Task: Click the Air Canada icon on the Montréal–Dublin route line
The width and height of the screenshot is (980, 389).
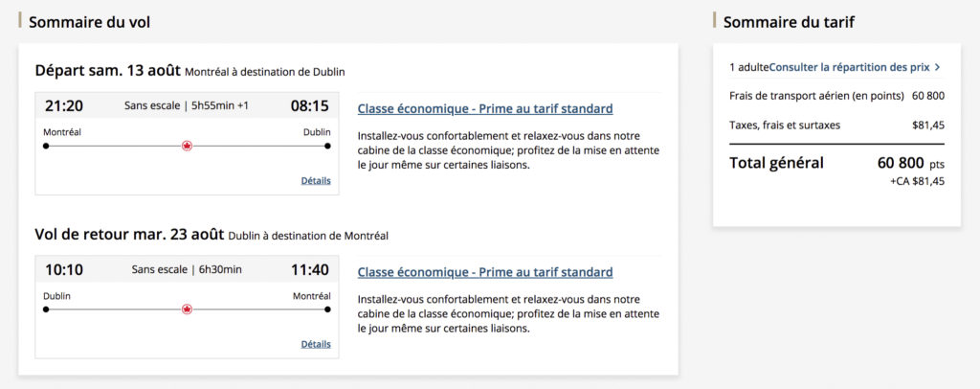Action: click(187, 146)
